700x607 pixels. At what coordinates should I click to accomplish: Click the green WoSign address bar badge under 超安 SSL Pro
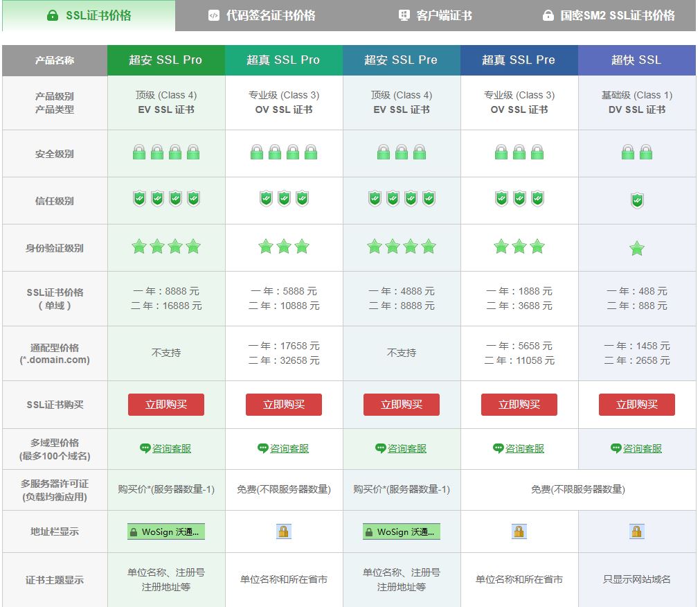(x=166, y=532)
